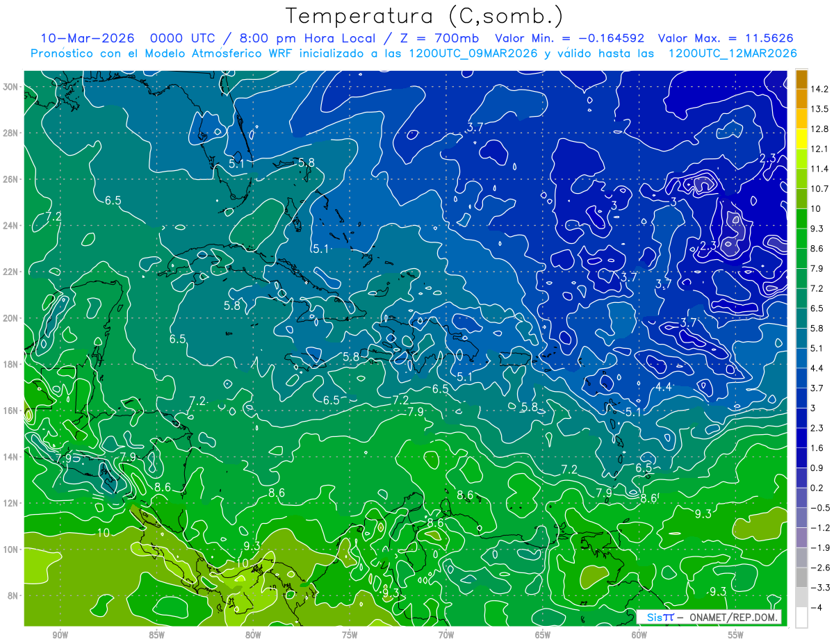Viewport: 834px width, 644px height.
Task: Click the 'SisTT - ONAMET/REP.DOM.' label
Action: pos(709,617)
